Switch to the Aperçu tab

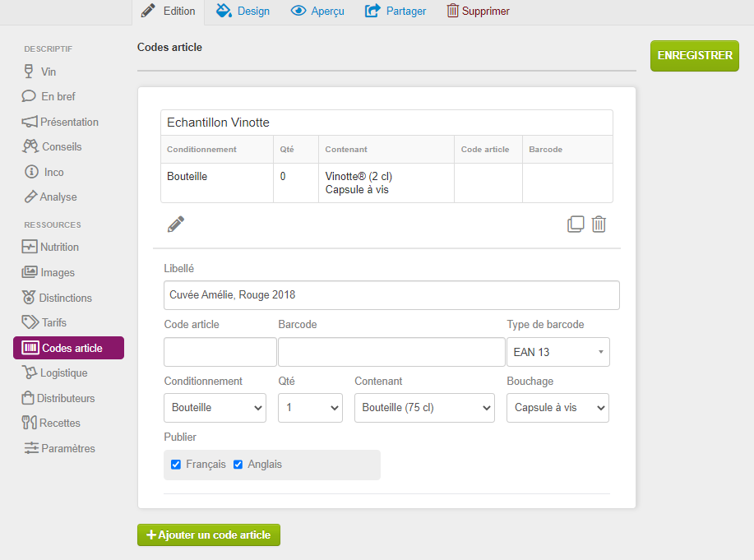(x=317, y=12)
